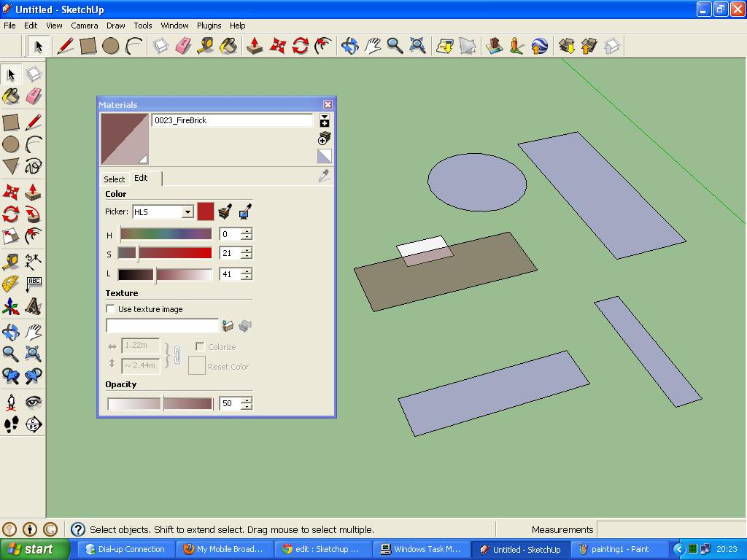
Task: Activate the Tape Measure tool in top toolbar
Action: pyautogui.click(x=206, y=46)
